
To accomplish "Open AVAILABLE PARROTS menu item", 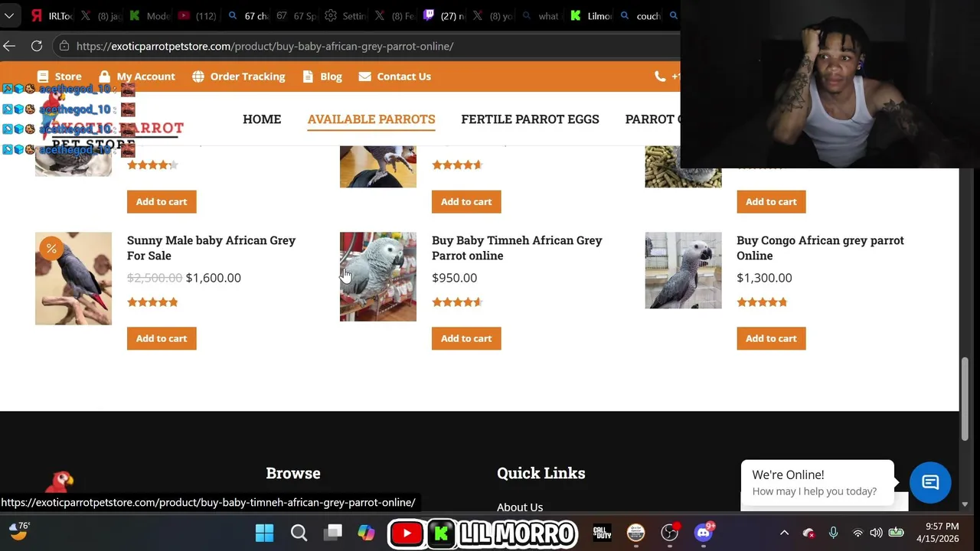I will [x=371, y=119].
